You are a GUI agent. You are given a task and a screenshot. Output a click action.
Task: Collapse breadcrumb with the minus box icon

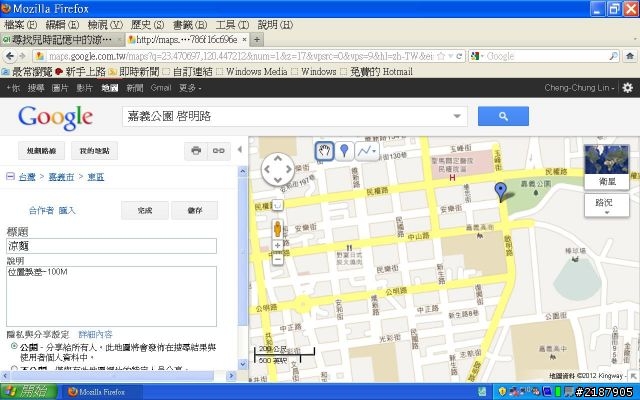11,176
